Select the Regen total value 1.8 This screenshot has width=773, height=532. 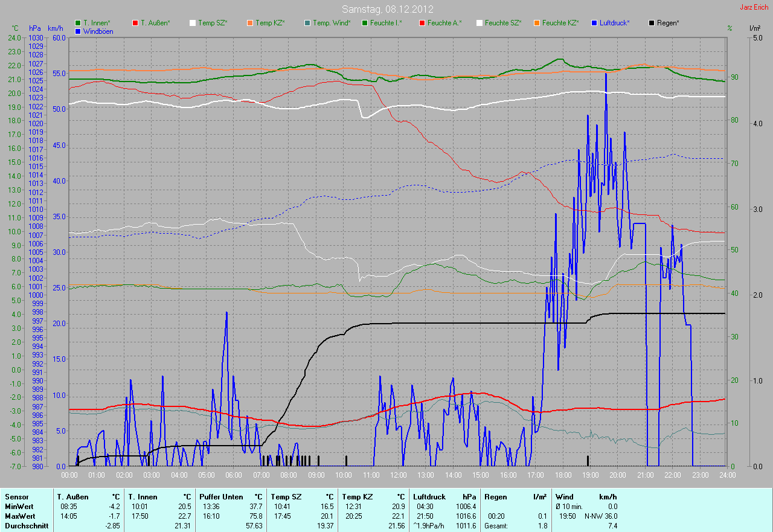pos(542,526)
